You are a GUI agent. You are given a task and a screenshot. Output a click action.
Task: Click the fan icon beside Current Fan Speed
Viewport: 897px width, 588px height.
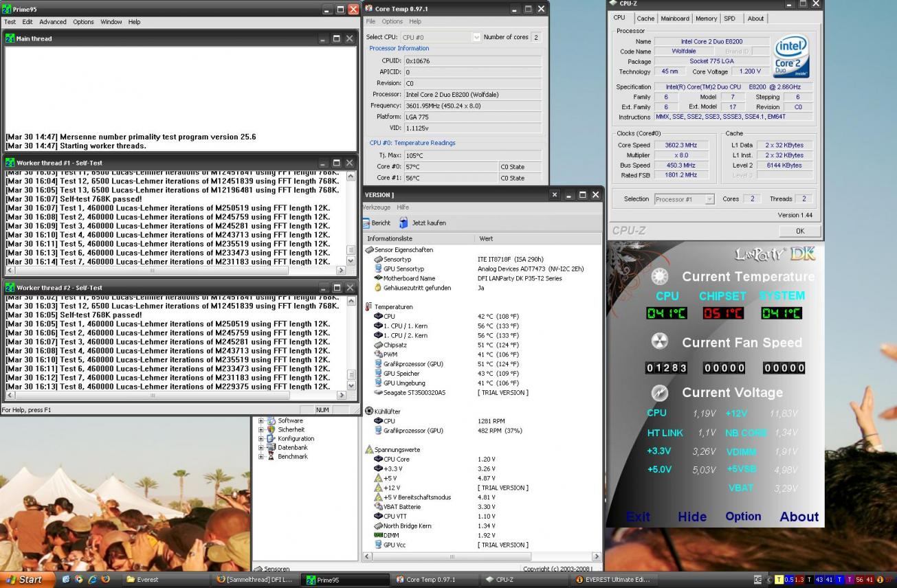[660, 341]
